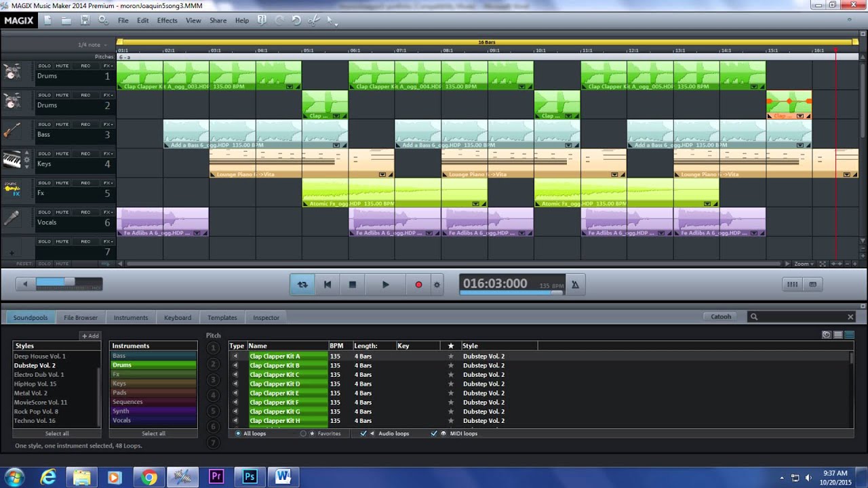Click the bass guitar icon on track 3

(x=12, y=131)
